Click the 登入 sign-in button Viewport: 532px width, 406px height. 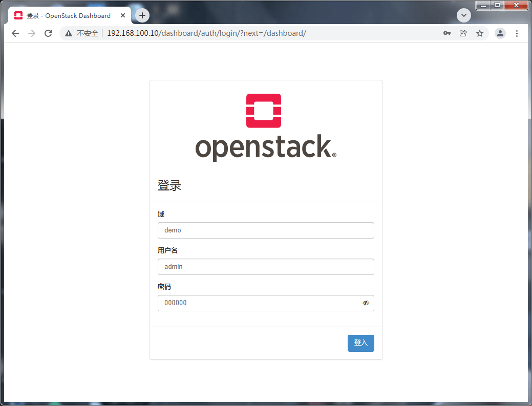(361, 343)
